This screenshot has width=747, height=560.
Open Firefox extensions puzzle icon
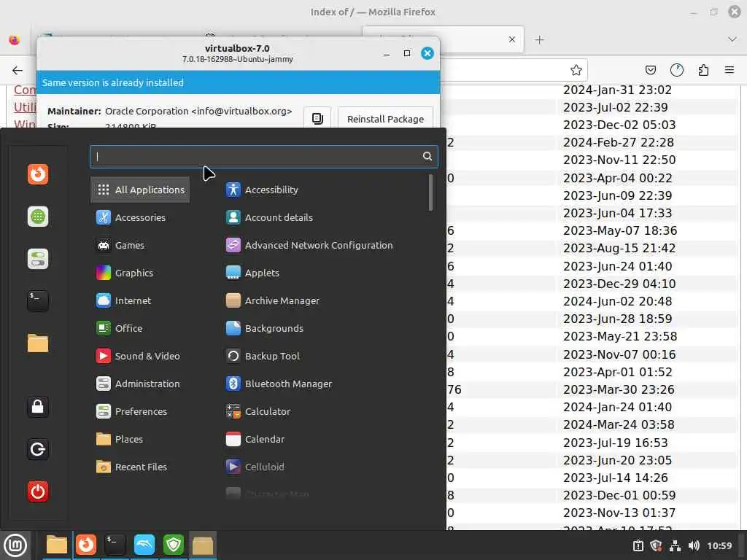(x=703, y=70)
